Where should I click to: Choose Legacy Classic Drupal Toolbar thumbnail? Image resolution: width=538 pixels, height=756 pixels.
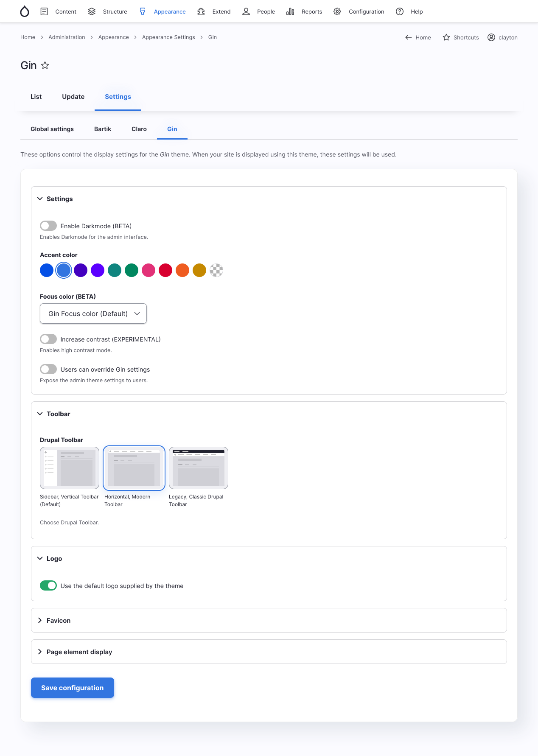pyautogui.click(x=199, y=468)
